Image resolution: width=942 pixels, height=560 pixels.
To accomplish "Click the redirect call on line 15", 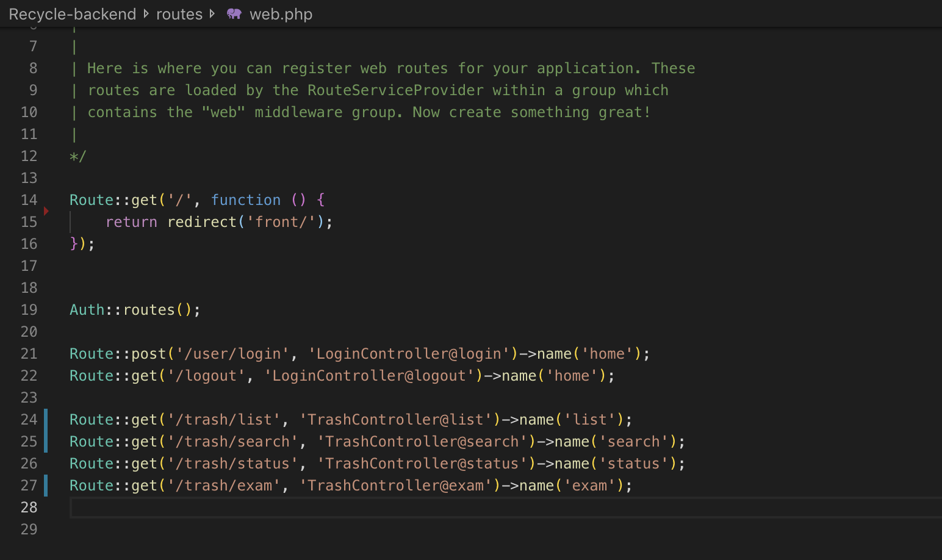I will click(201, 222).
